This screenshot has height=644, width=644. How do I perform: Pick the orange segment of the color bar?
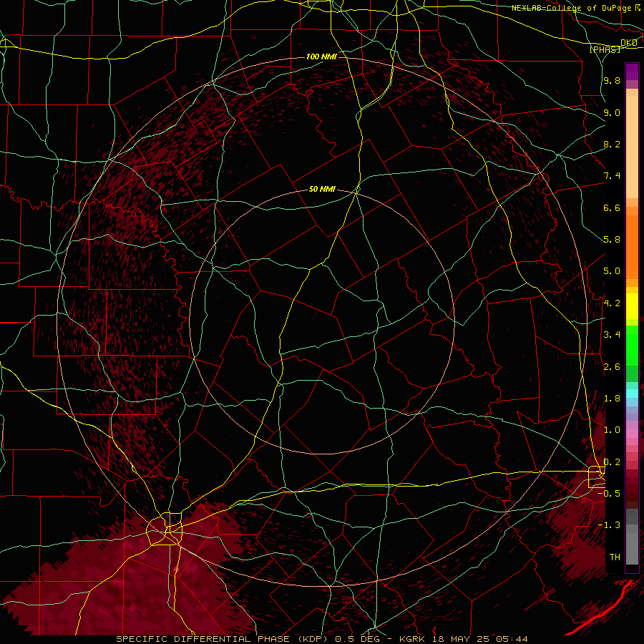632,246
